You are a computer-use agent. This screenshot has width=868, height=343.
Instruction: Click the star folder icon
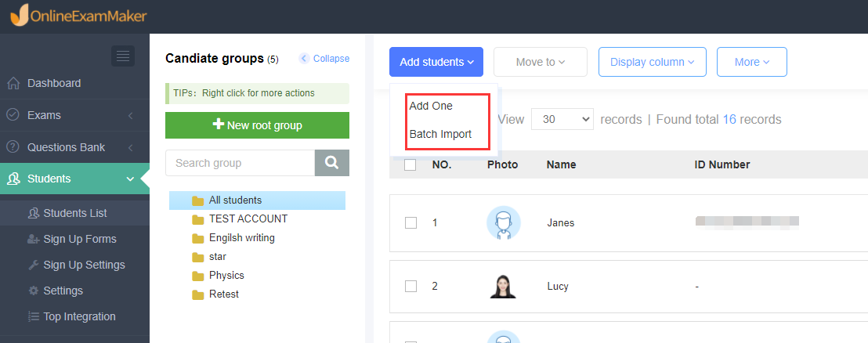[198, 257]
